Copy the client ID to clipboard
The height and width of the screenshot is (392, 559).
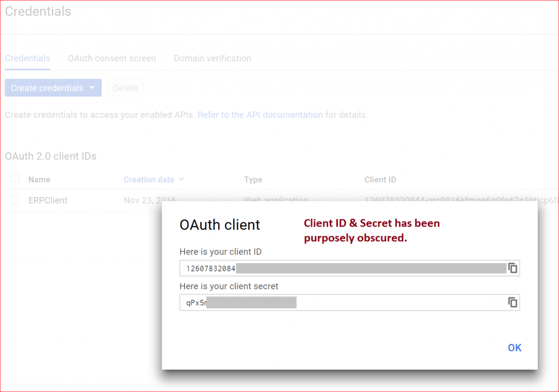[x=513, y=268]
